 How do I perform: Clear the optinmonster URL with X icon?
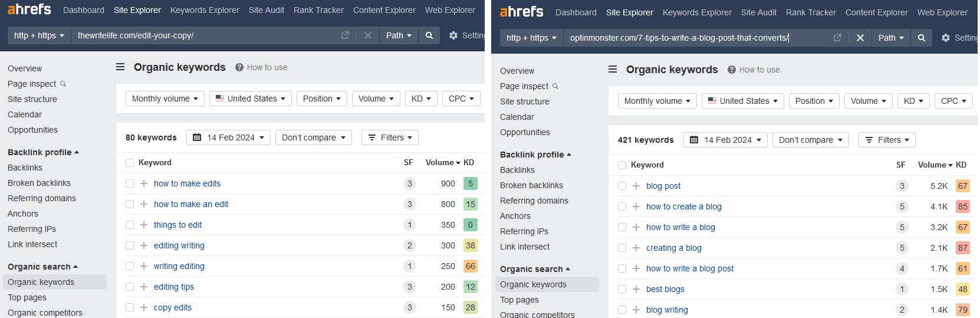860,38
